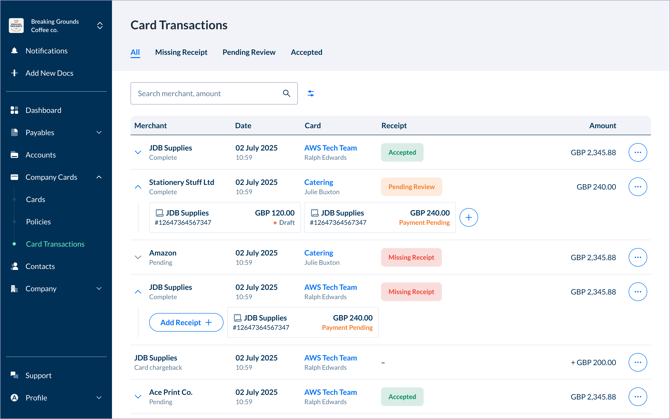Expand the Amazon transaction row
Viewport: 670px width, 419px height.
click(138, 257)
